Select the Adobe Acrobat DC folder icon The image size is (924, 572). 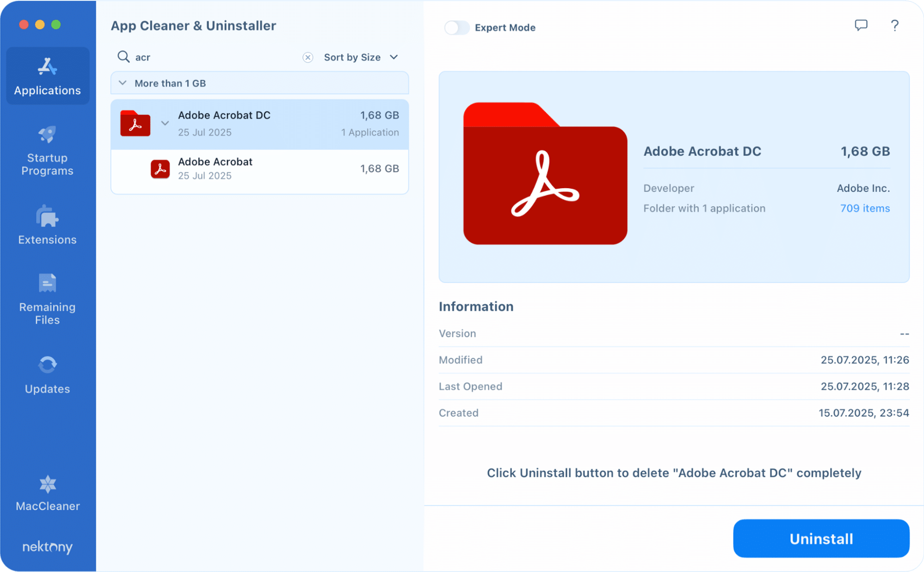click(135, 123)
